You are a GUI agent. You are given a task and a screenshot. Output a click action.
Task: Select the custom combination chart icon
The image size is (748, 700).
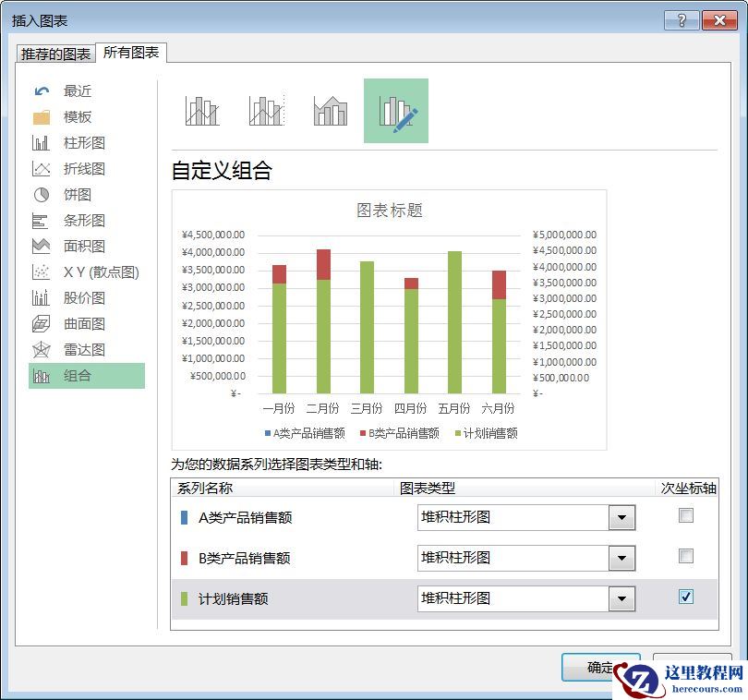pos(396,111)
